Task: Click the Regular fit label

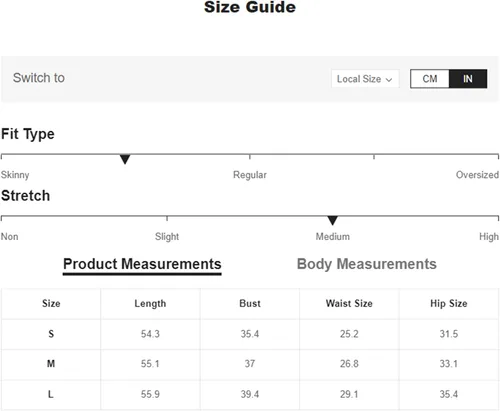Action: 250,175
